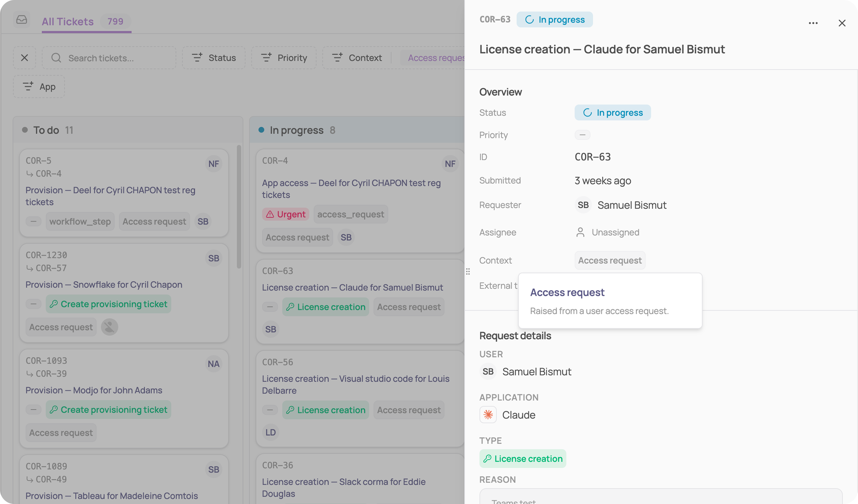Click the Samuel Bismut requester name

(632, 205)
